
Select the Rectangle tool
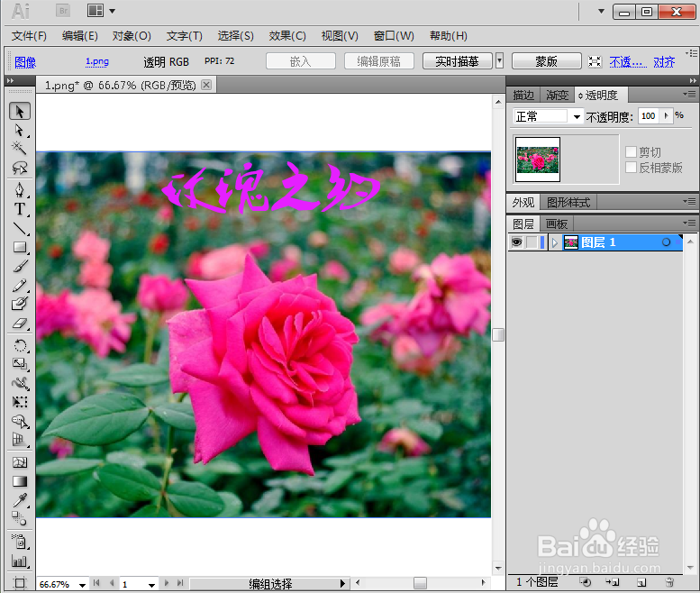click(x=20, y=247)
